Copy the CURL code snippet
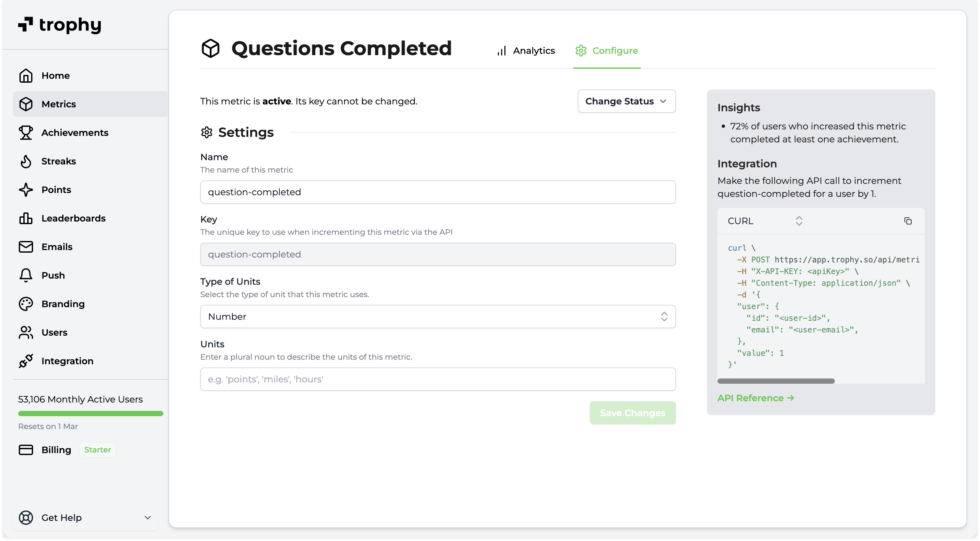The height and width of the screenshot is (541, 980). click(x=908, y=221)
